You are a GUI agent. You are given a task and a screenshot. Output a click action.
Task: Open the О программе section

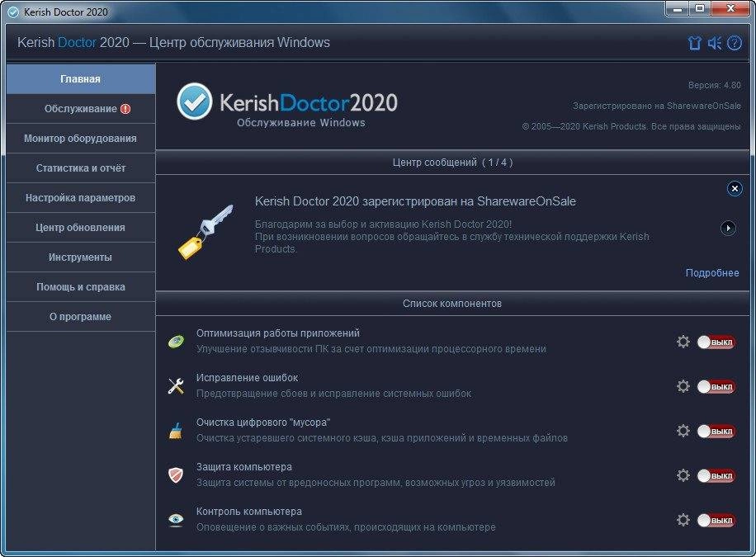click(81, 316)
